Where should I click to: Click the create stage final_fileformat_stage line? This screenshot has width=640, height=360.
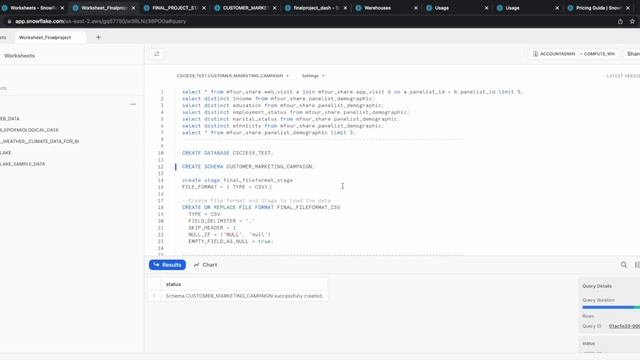(237, 180)
